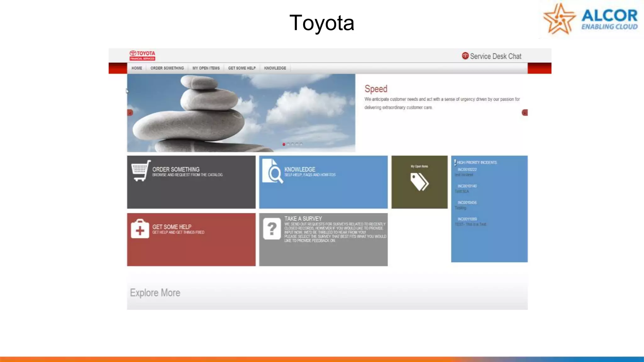This screenshot has height=362, width=644.
Task: Click the Toyota Financial Services logo
Action: pos(142,55)
